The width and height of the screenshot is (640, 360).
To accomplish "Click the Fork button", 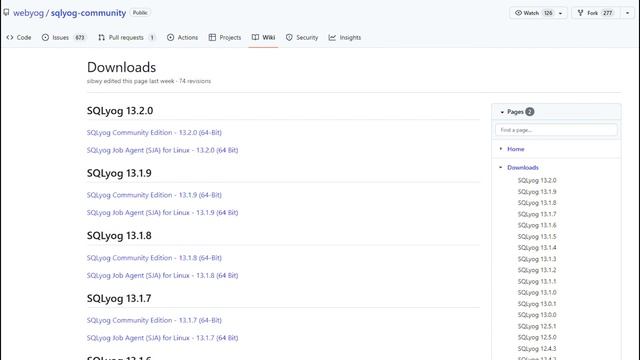I will [x=596, y=13].
